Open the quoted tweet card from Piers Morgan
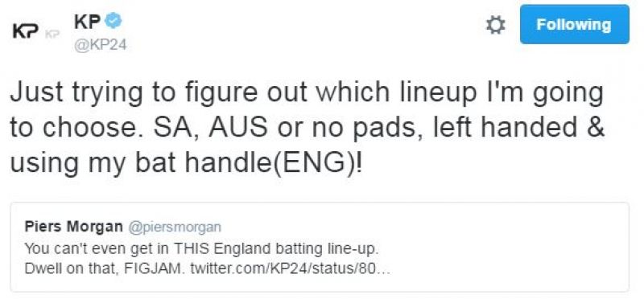Image resolution: width=644 pixels, height=299 pixels. pos(319,247)
